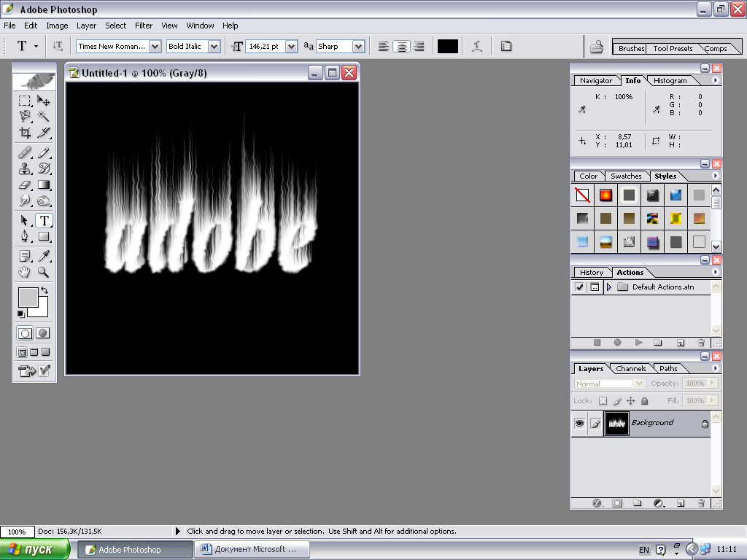Select the Path Selection tool
747x560 pixels.
point(25,220)
